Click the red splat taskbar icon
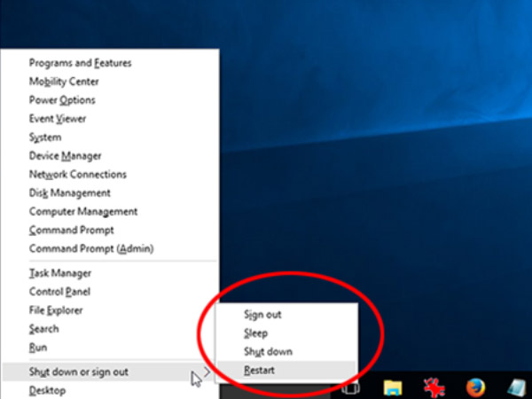 point(434,387)
